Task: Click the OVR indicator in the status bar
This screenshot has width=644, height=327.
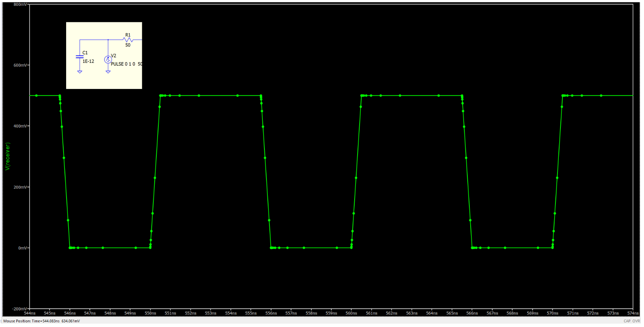Action: tap(636, 321)
